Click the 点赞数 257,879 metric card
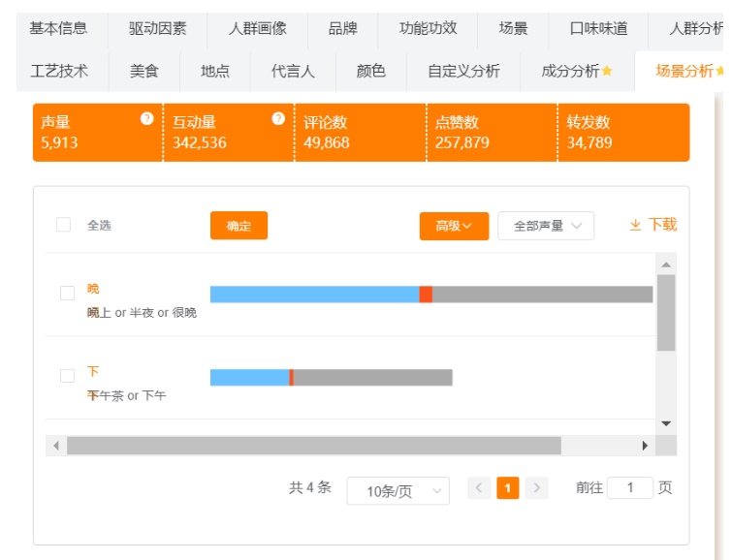Viewport: 732px width, 560px height. pos(492,133)
